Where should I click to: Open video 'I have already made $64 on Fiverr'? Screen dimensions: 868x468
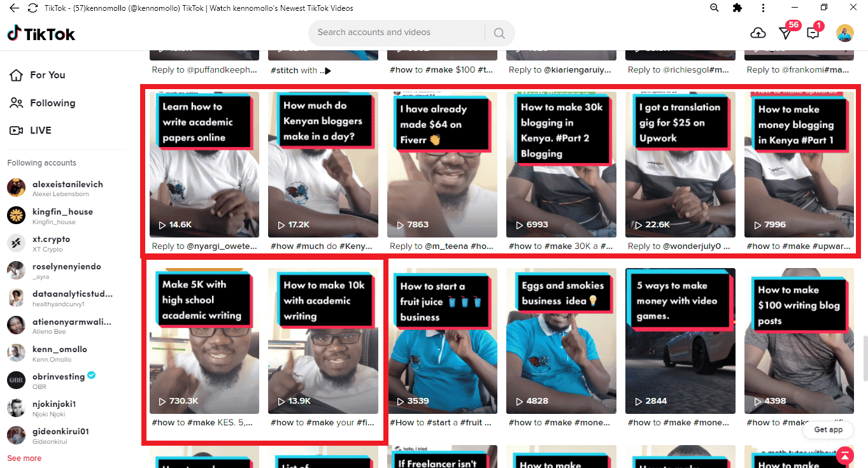(442, 164)
